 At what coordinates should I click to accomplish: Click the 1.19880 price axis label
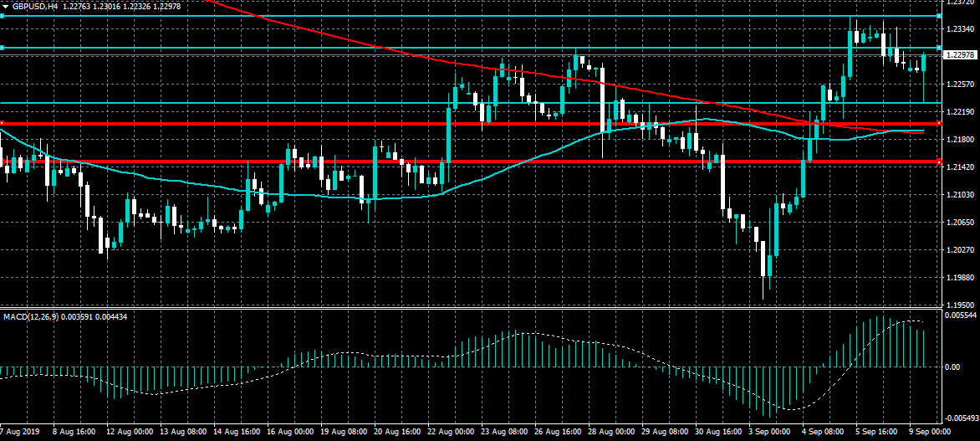(x=960, y=278)
